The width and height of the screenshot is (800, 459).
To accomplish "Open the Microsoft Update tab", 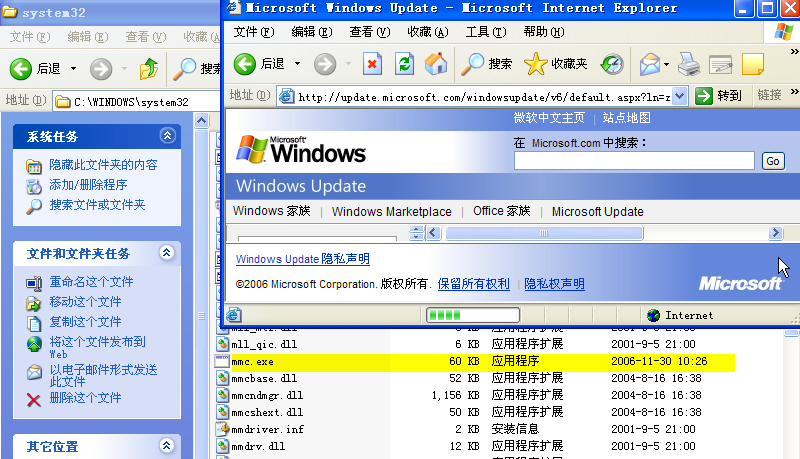I will click(597, 212).
